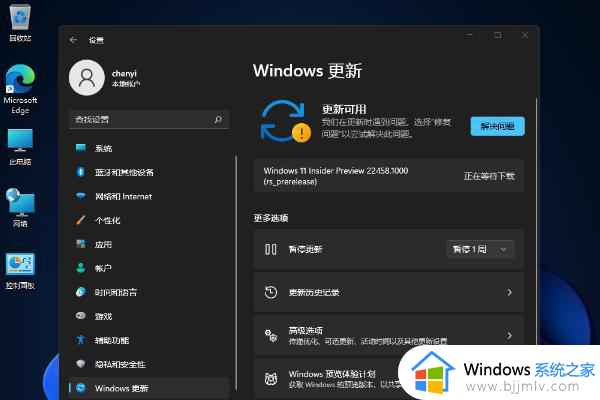Viewport: 600px width, 400px height.
Task: Click the Windows 11 Insider Preview 22458.1000 text
Action: click(x=336, y=171)
